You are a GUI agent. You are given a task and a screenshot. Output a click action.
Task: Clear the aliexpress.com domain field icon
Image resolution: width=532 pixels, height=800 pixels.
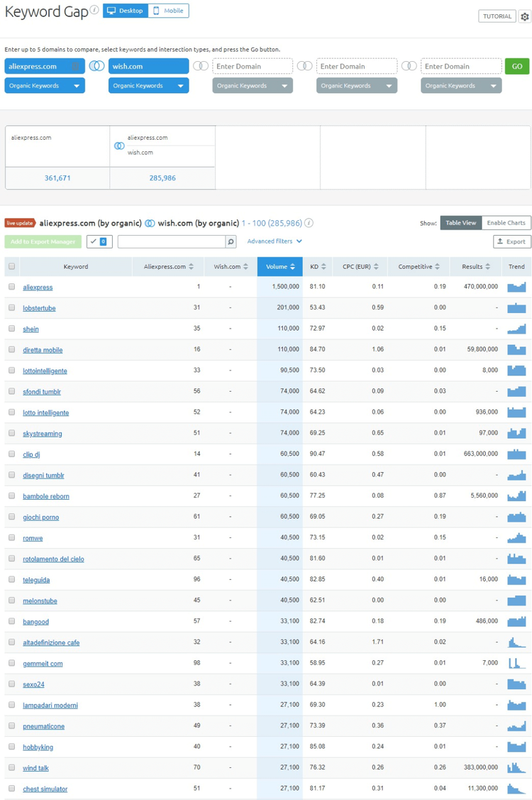coord(75,66)
